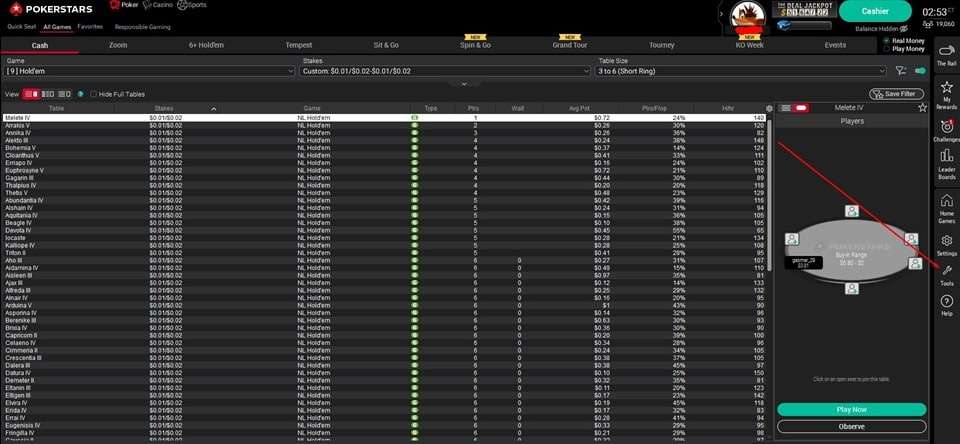The width and height of the screenshot is (960, 444).
Task: Switch to the Zoom tab
Action: point(118,45)
